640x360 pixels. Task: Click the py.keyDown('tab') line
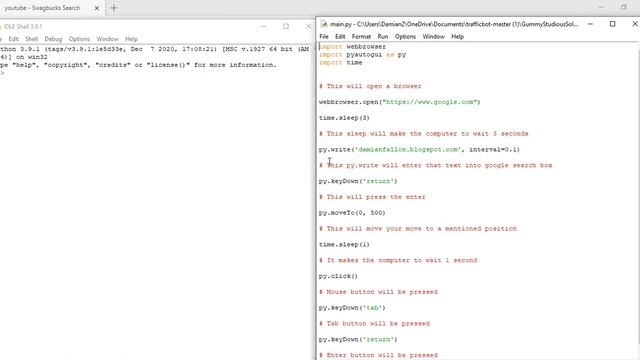pos(352,308)
